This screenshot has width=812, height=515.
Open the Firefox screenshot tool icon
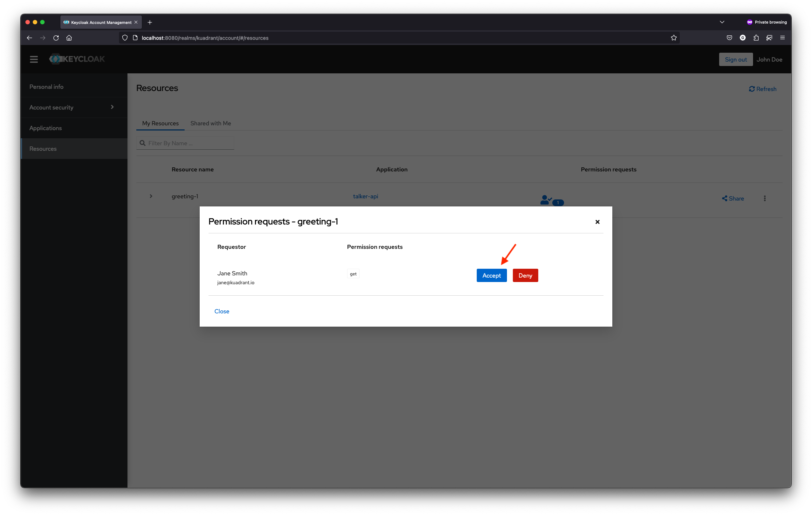point(769,38)
